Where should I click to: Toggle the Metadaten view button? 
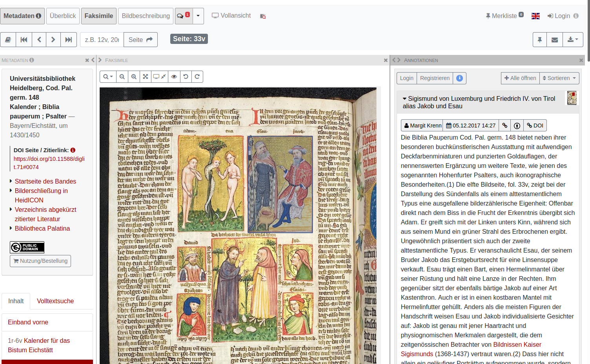pos(22,16)
